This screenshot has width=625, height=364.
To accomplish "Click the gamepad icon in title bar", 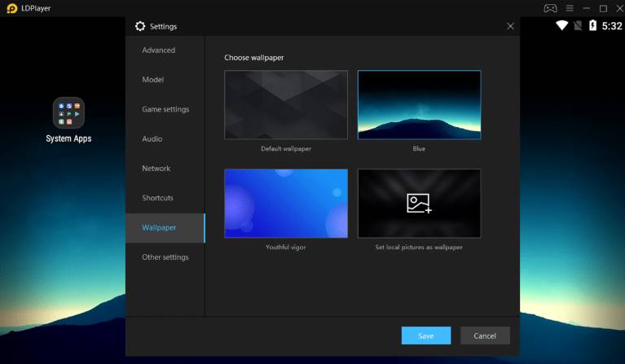I will coord(551,8).
